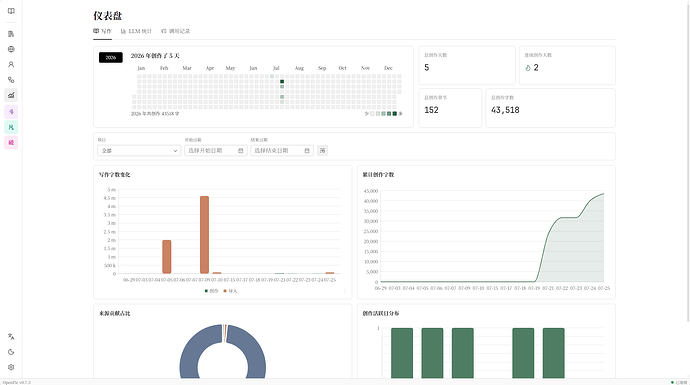Open settings gear in sidebar
This screenshot has height=385, width=690.
click(11, 367)
